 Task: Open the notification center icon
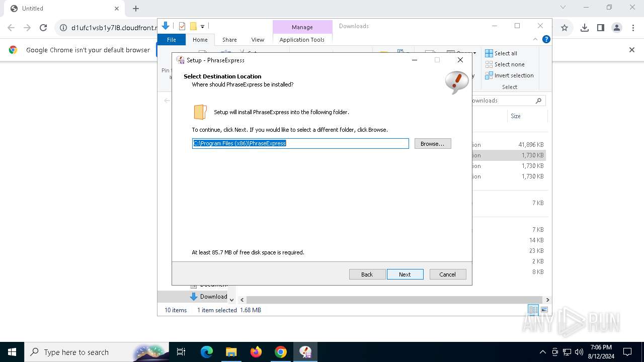point(627,352)
